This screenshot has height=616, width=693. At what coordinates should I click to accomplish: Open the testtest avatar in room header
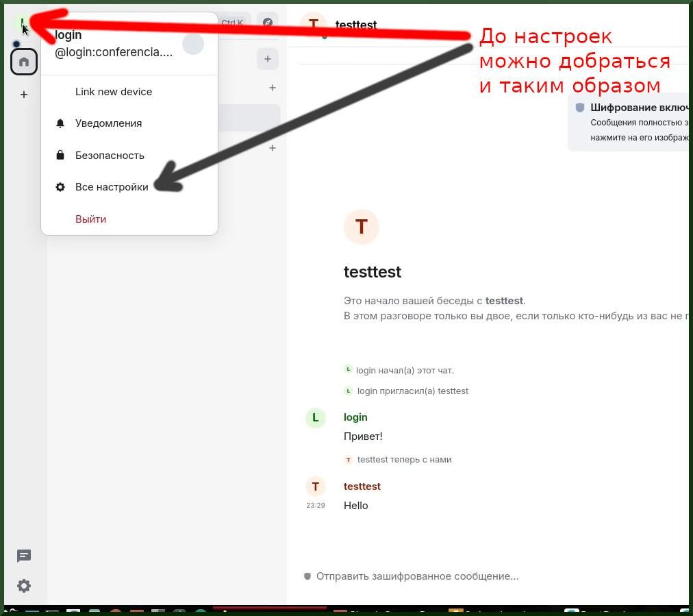(314, 23)
